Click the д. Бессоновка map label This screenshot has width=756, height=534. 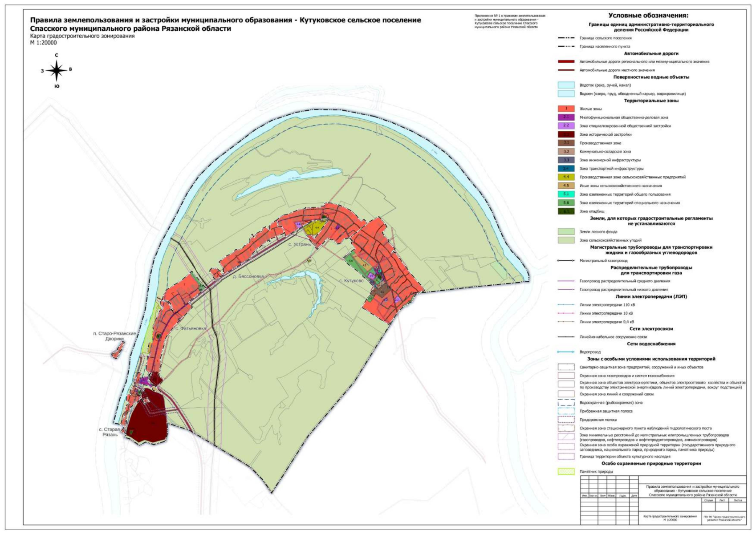point(248,276)
